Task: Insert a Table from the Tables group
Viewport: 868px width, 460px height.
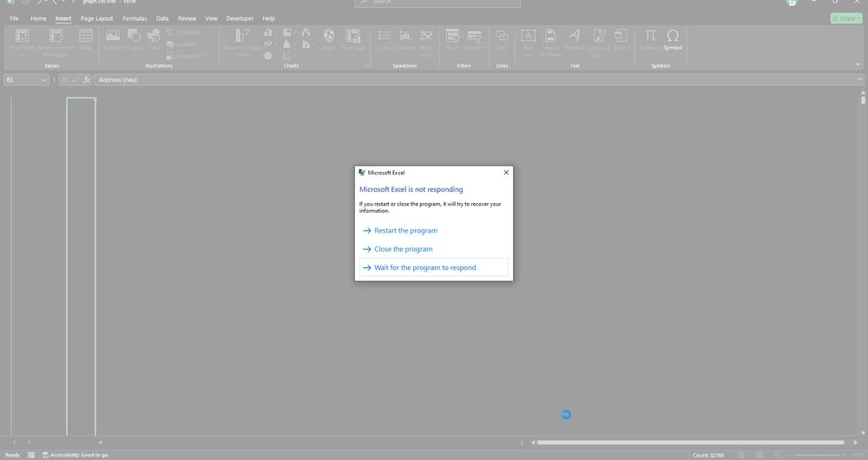Action: click(x=86, y=40)
